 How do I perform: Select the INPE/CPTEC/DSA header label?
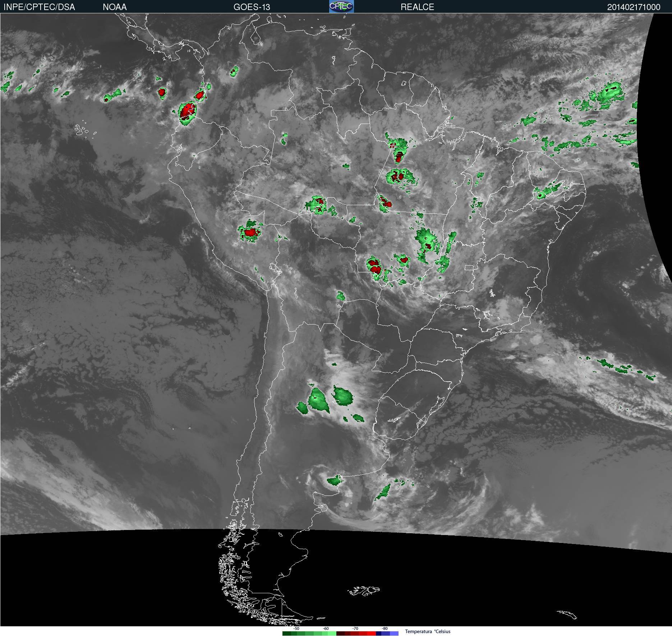39,7
